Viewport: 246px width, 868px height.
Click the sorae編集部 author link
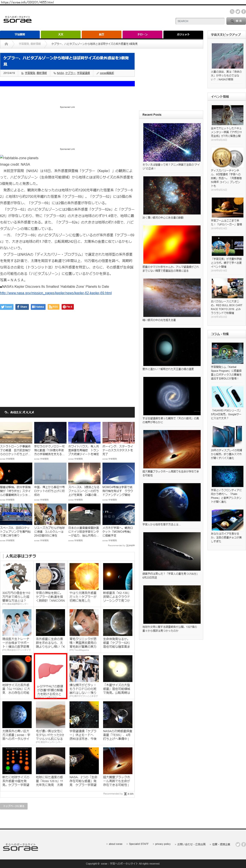point(107,73)
